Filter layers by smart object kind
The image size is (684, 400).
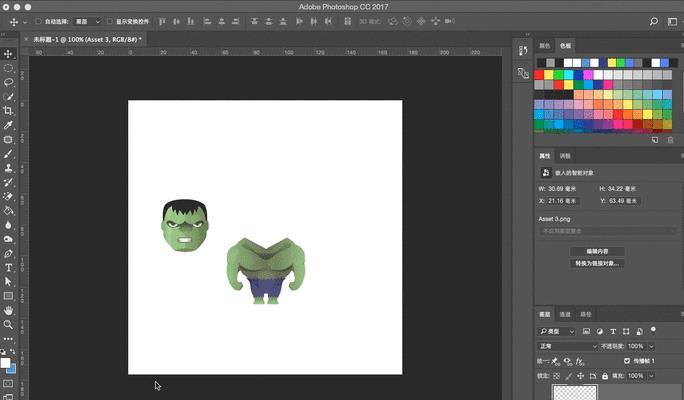click(x=640, y=332)
